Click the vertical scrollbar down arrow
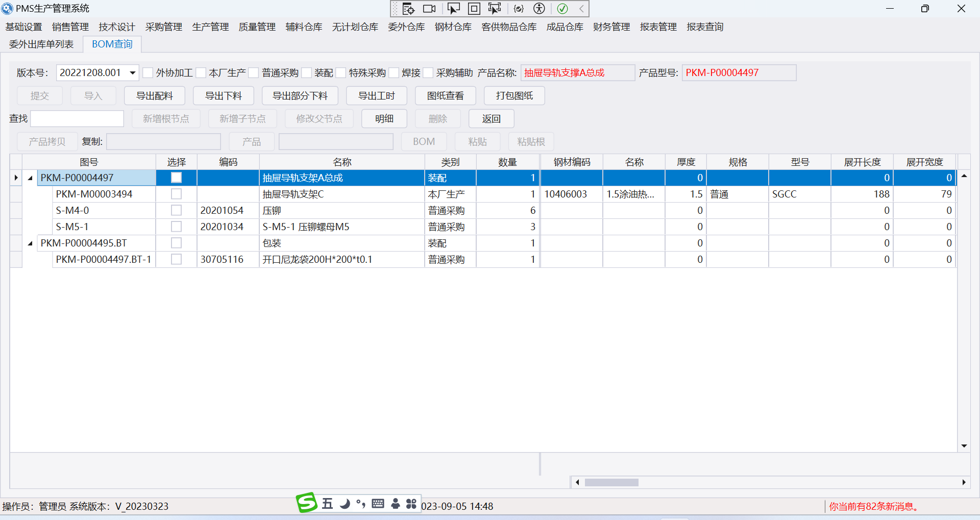The height and width of the screenshot is (520, 980). 964,446
